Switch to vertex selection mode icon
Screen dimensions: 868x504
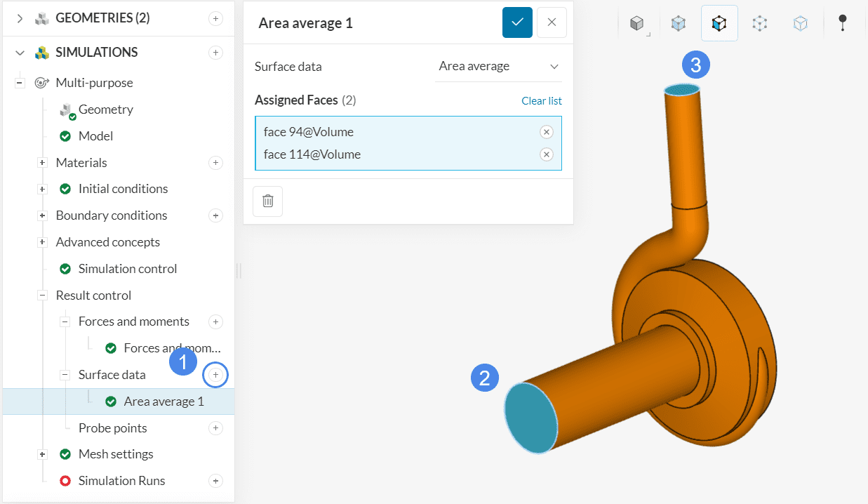coord(801,24)
